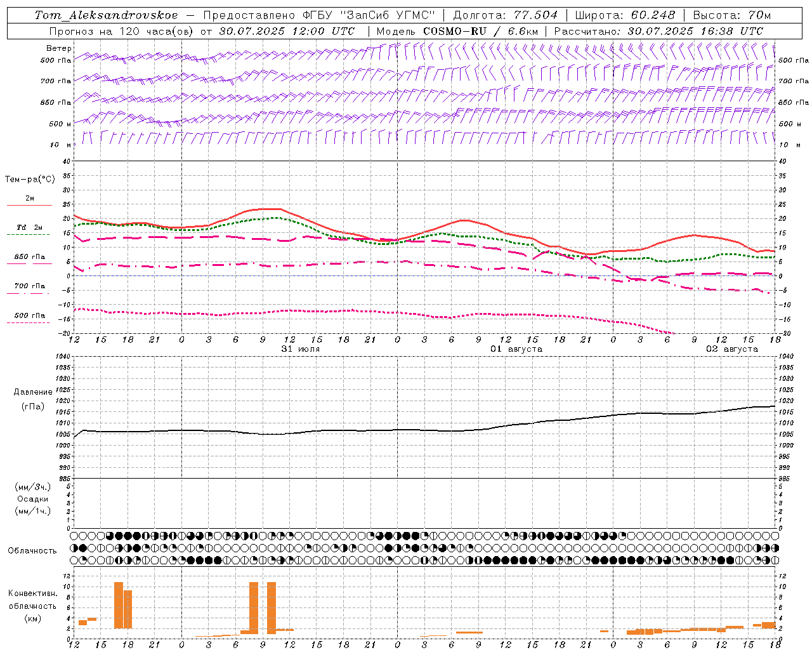Click the Давление pressure panel label
The width and height of the screenshot is (812, 650).
33,392
